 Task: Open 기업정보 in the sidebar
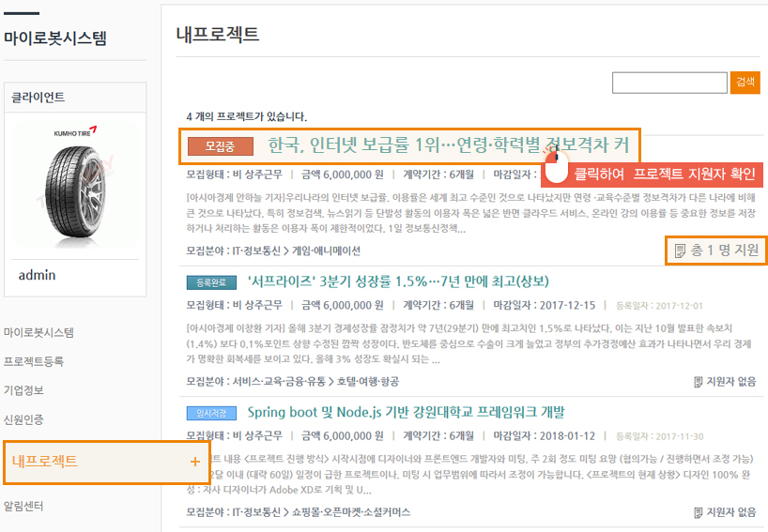23,390
